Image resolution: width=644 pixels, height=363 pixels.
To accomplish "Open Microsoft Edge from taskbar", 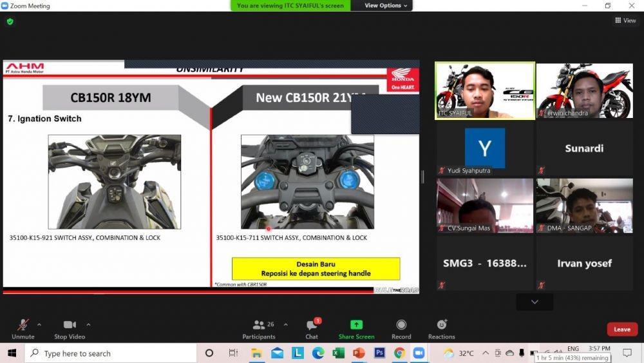I will pos(318,353).
